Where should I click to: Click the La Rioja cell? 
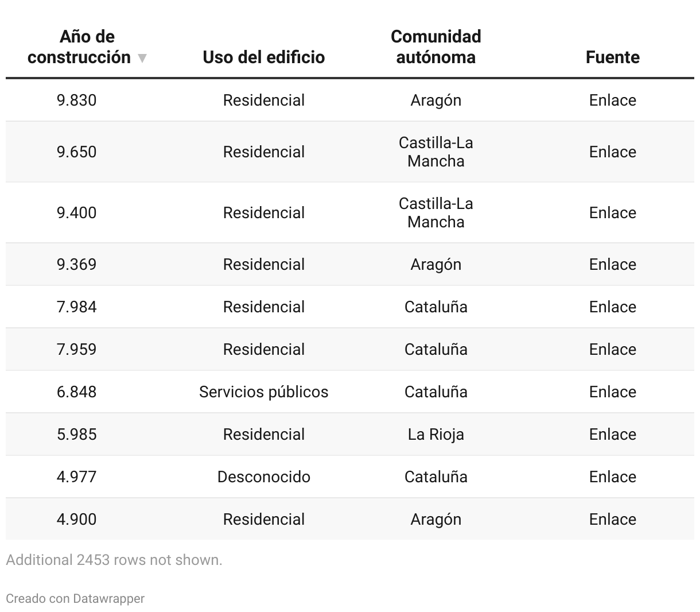(436, 434)
